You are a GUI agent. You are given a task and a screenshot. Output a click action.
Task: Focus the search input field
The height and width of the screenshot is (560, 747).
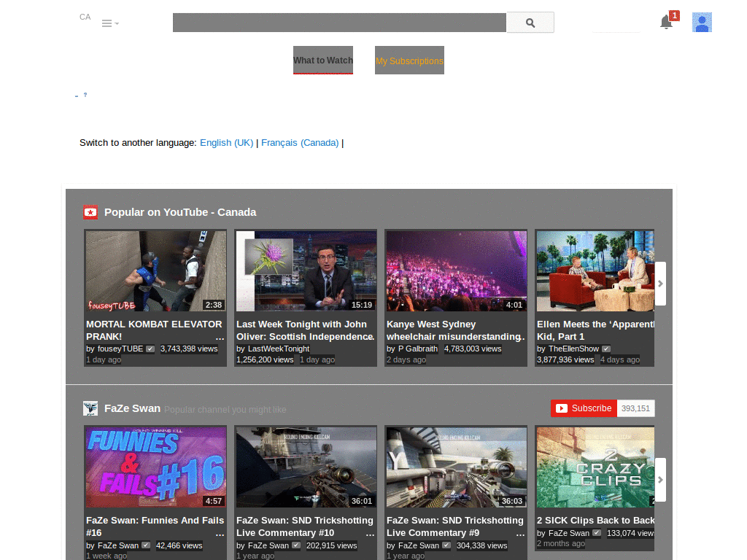click(339, 23)
